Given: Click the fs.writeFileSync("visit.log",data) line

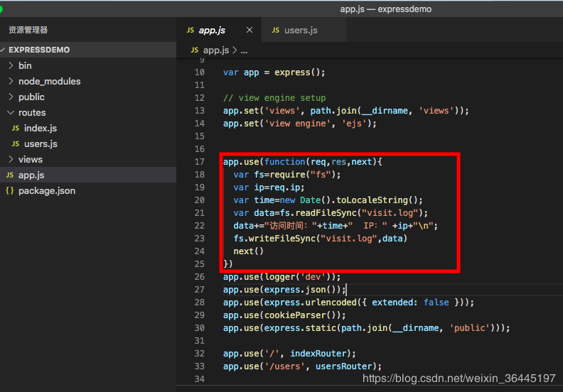Looking at the screenshot, I should [321, 239].
